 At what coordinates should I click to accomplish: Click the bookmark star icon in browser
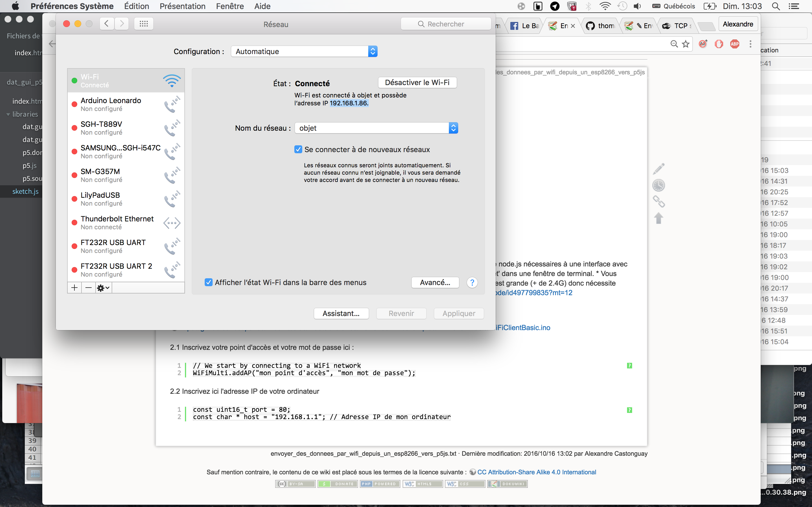tap(685, 44)
